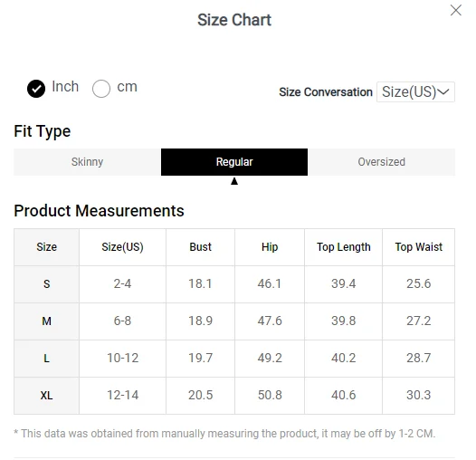The width and height of the screenshot is (476, 460).
Task: Click the Top Length column header
Action: [x=343, y=247]
